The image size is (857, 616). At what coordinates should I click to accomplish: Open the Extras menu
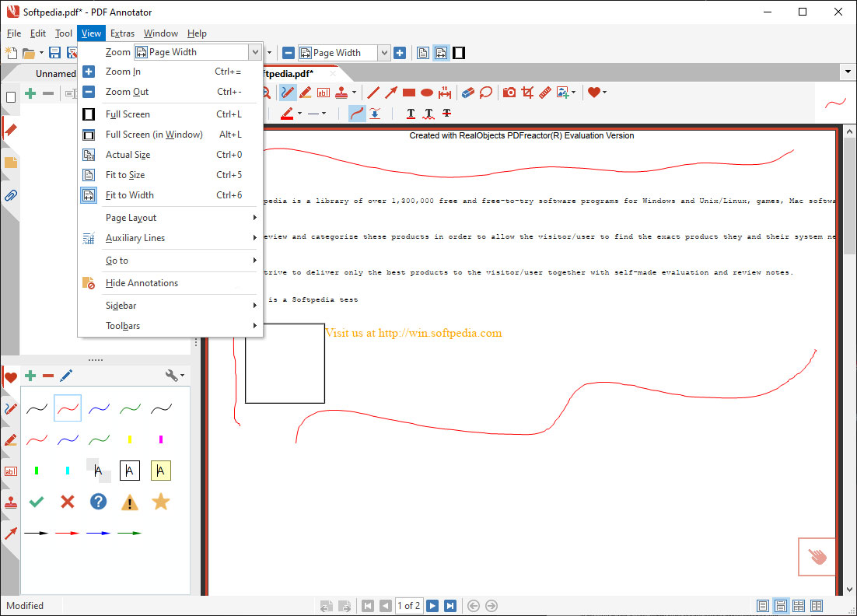point(122,33)
